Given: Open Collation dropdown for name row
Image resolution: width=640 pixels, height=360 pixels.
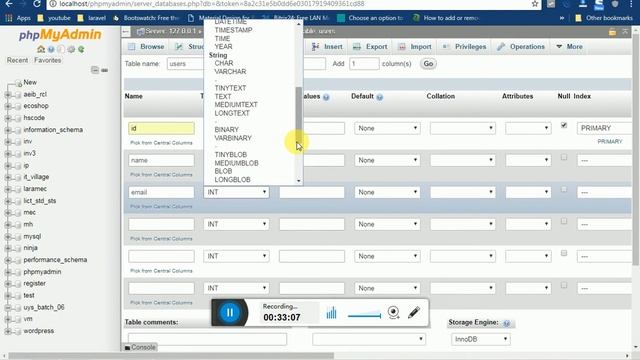Looking at the screenshot, I should click(462, 160).
